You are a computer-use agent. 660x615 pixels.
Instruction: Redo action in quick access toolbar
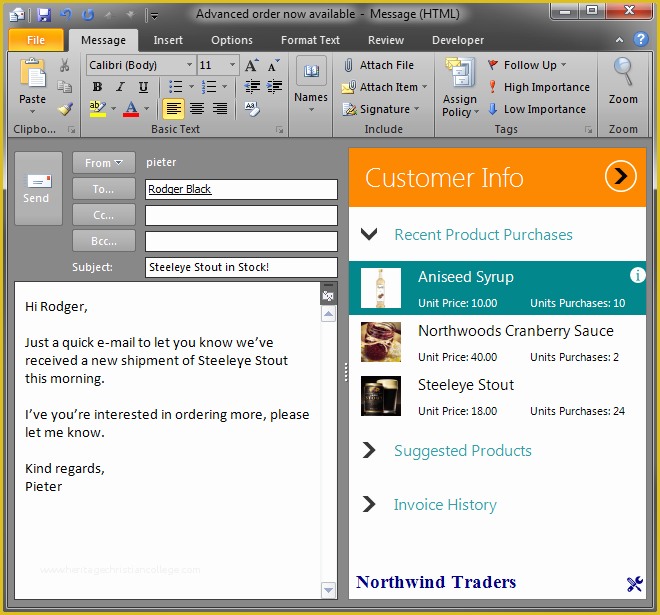88,15
